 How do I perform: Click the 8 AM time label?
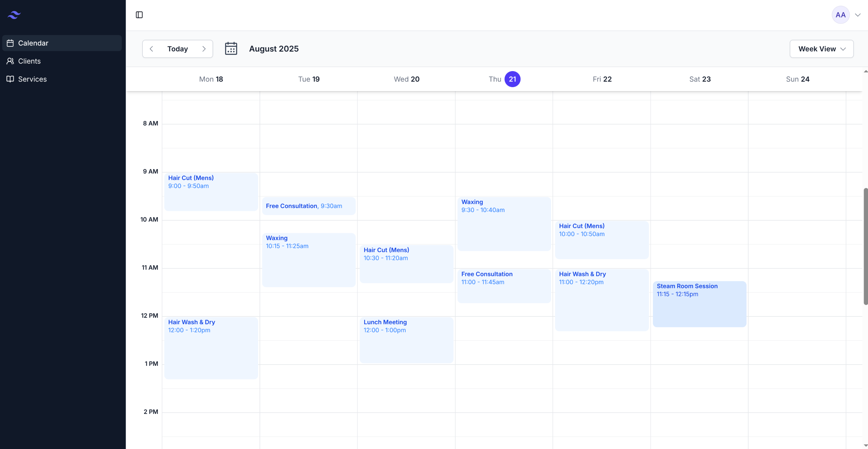(x=150, y=124)
